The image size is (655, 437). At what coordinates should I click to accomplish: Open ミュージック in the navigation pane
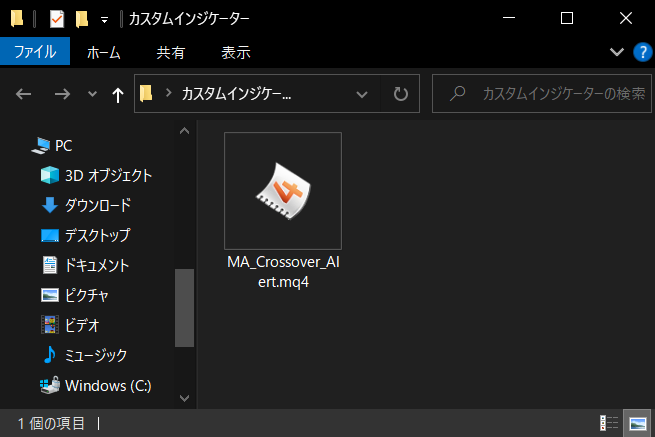click(84, 355)
